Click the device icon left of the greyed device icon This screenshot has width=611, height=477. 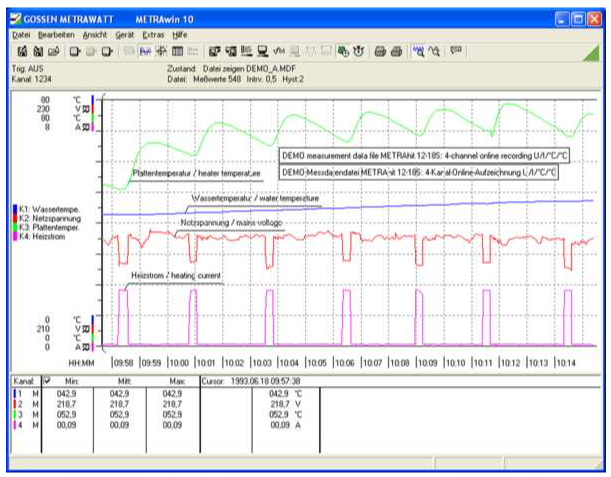(x=75, y=51)
